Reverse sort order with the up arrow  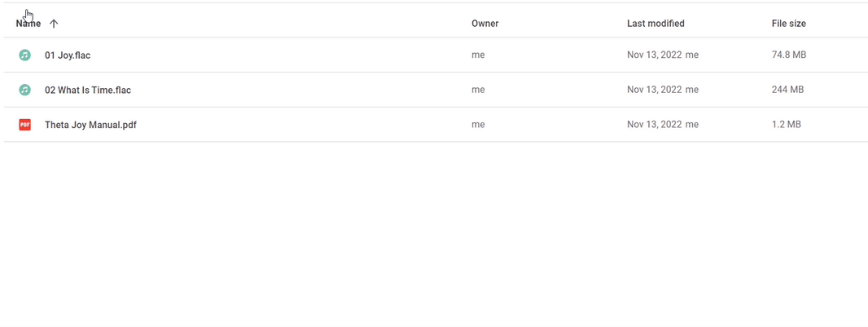coord(54,24)
